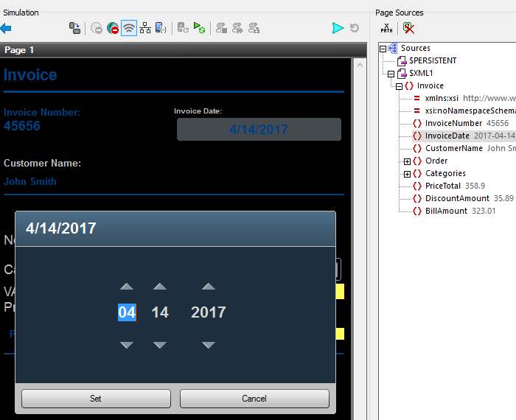Click the green play reload icon

199,29
